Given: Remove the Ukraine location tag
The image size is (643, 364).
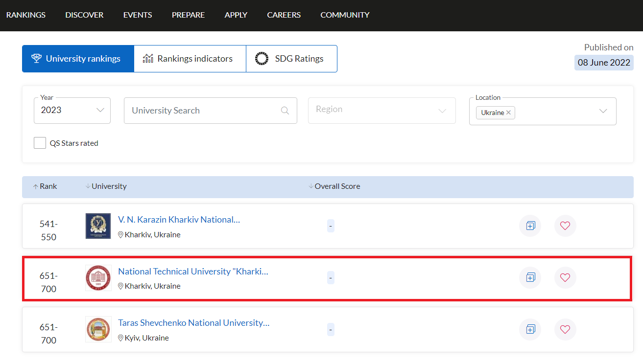Looking at the screenshot, I should click(x=508, y=113).
